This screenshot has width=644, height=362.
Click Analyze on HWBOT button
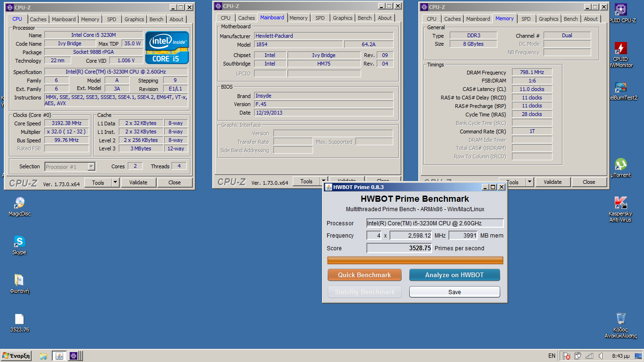click(454, 275)
